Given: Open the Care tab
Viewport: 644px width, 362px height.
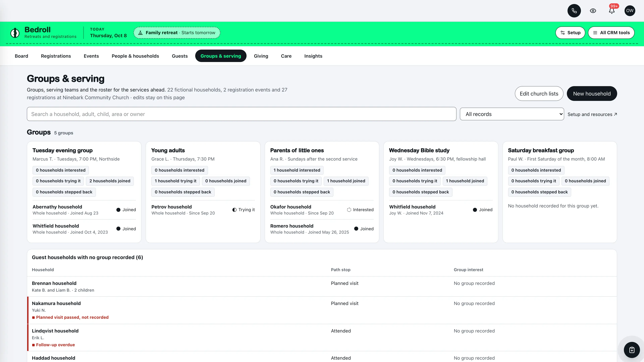Looking at the screenshot, I should [286, 56].
